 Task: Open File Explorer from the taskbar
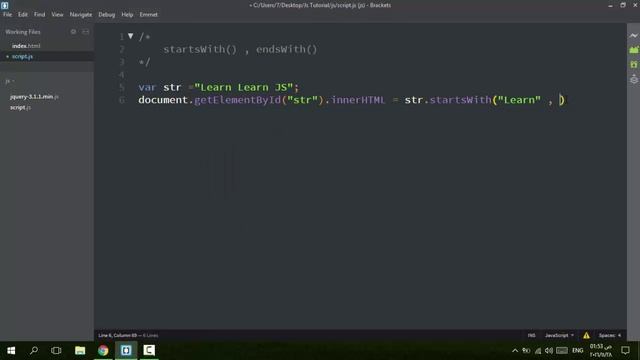pyautogui.click(x=80, y=351)
